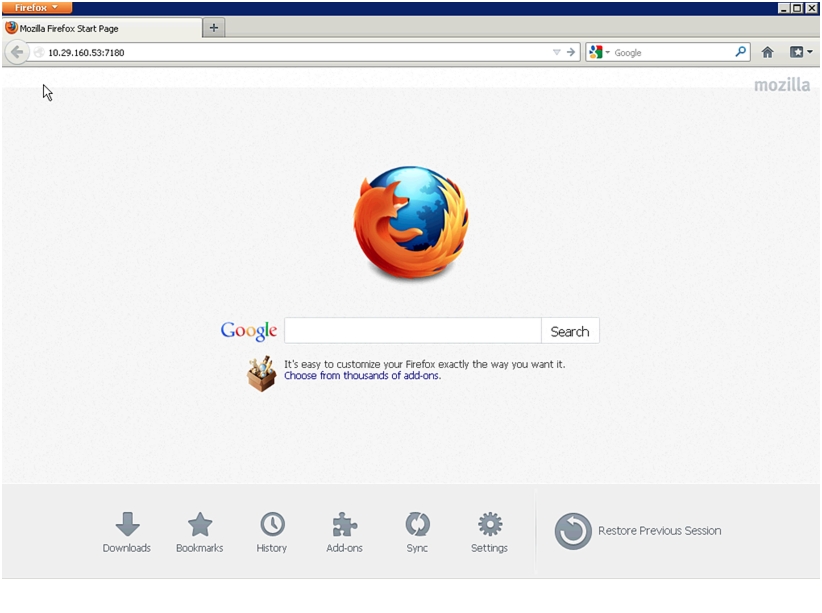Click the Google Search button
Screen dimensions: 822x613
570,331
